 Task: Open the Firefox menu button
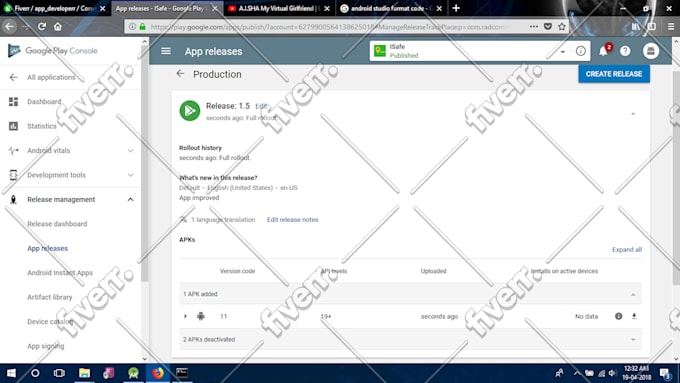(x=671, y=27)
